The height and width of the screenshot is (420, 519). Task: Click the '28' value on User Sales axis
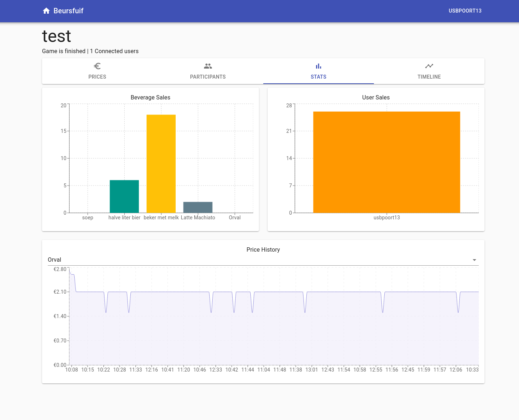pyautogui.click(x=289, y=106)
